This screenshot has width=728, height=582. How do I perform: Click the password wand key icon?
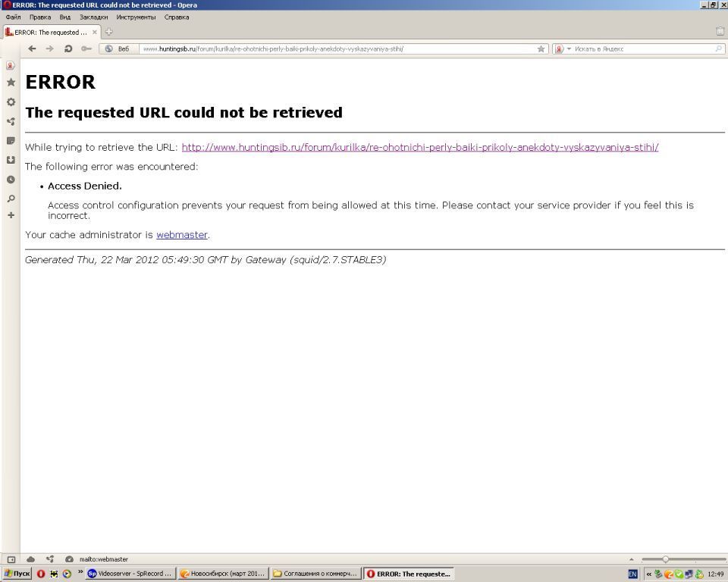tap(86, 48)
